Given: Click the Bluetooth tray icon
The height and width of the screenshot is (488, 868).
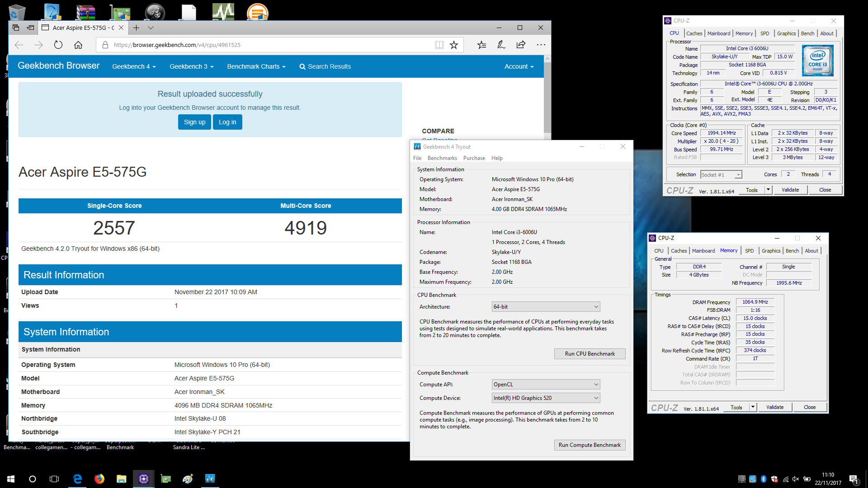Looking at the screenshot, I should pos(764,479).
